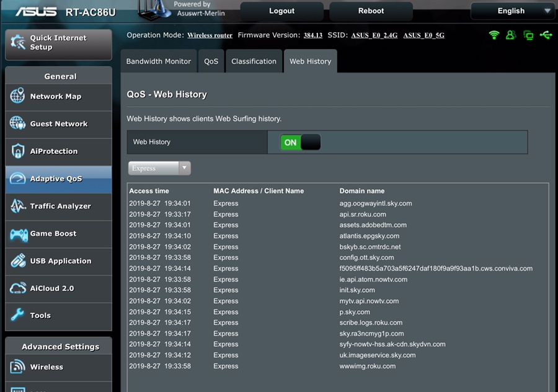Click the Reboot button
558x392 pixels.
[x=371, y=11]
